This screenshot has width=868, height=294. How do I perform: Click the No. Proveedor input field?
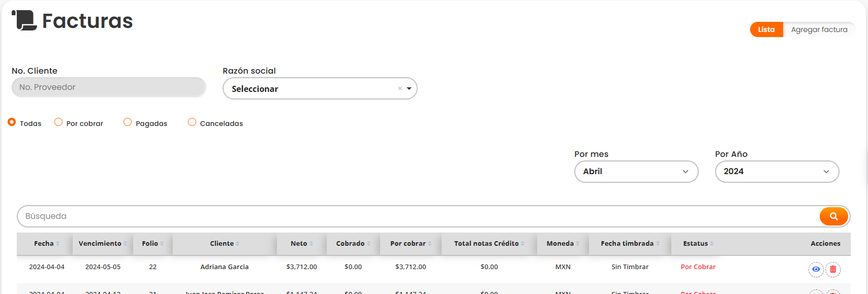pyautogui.click(x=109, y=87)
